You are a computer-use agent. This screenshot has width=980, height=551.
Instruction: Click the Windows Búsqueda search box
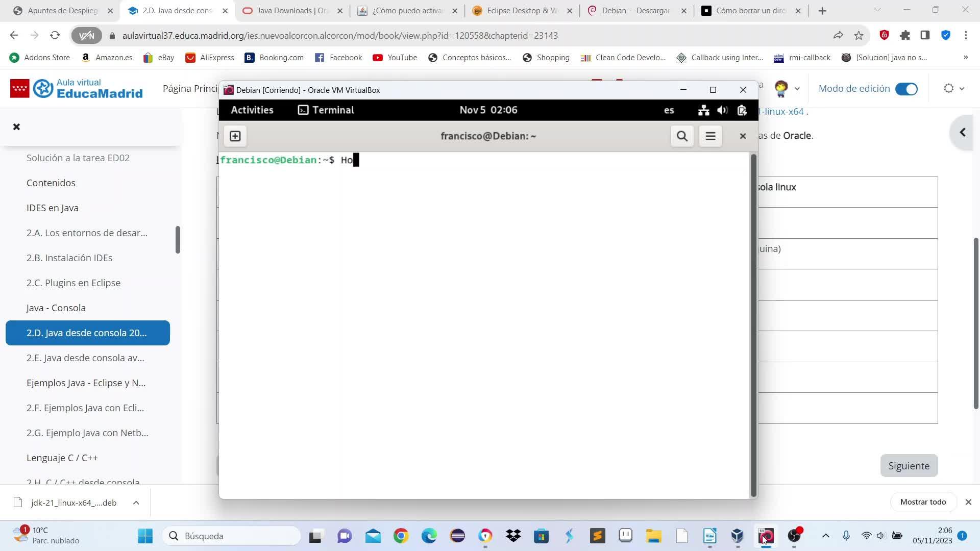(x=232, y=536)
